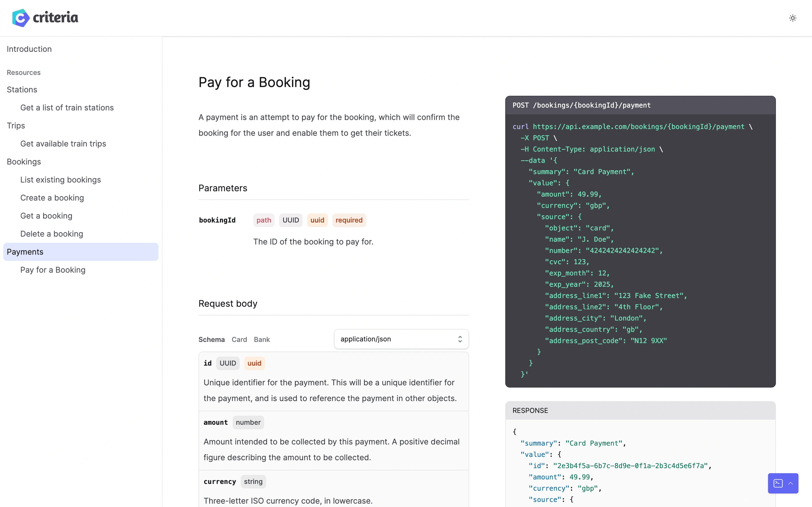812x507 pixels.
Task: Click Get available train trips sidebar link
Action: [x=63, y=144]
